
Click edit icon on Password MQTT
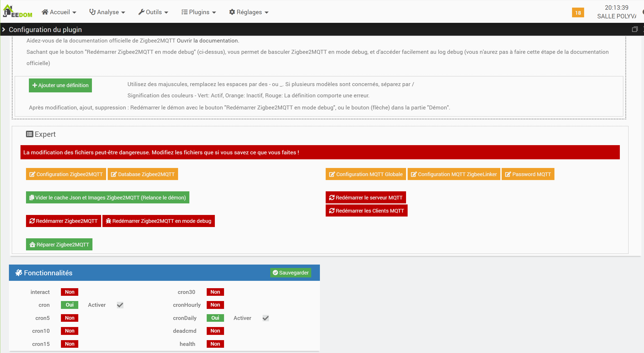coord(508,174)
